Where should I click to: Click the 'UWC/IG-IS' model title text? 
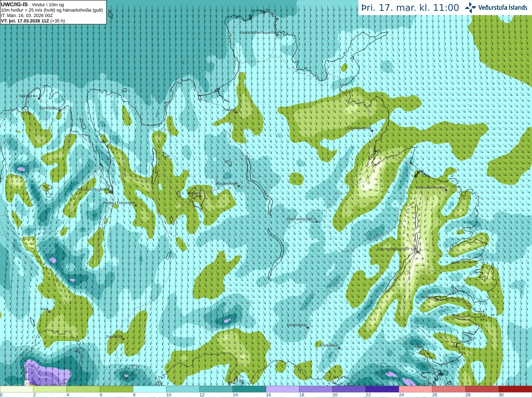(14, 4)
